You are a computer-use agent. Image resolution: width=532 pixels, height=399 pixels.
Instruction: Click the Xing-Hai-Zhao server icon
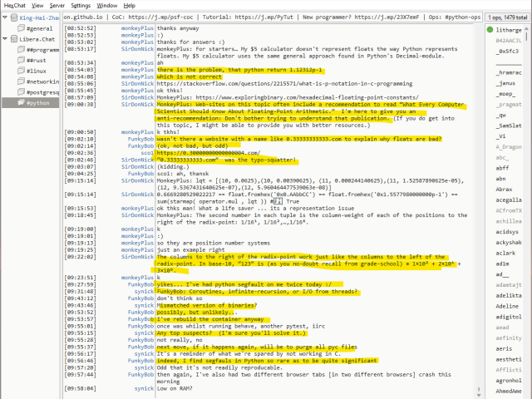[x=12, y=17]
